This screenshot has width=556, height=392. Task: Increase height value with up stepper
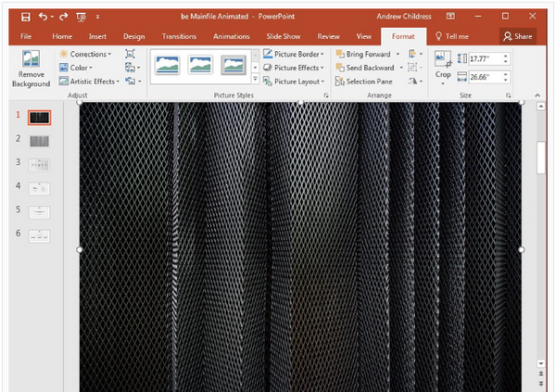(506, 56)
